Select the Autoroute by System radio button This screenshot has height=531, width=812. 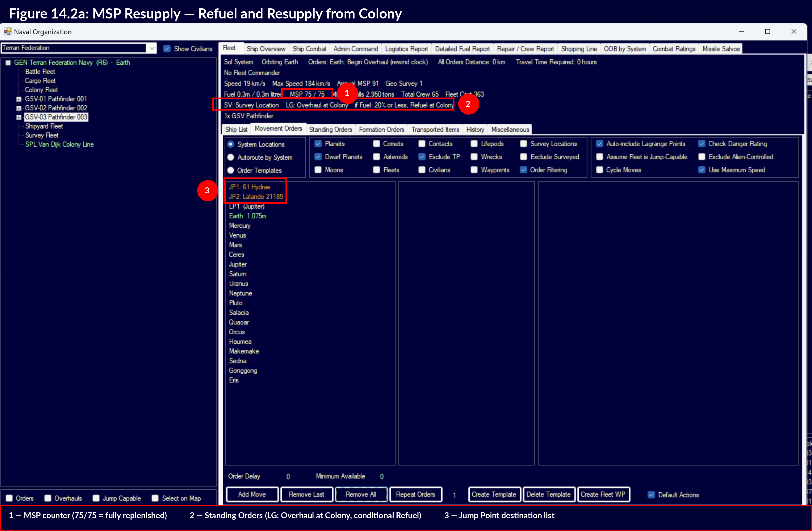click(x=231, y=157)
